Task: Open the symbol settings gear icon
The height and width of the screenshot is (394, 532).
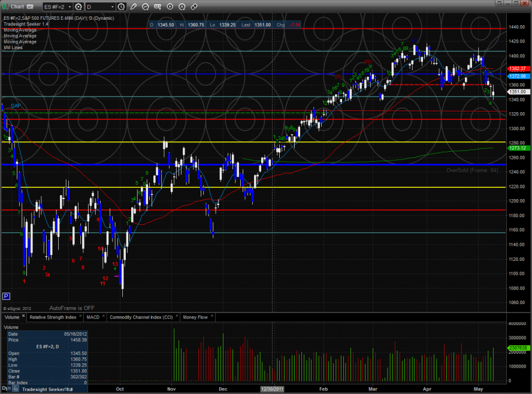Action: tap(78, 7)
